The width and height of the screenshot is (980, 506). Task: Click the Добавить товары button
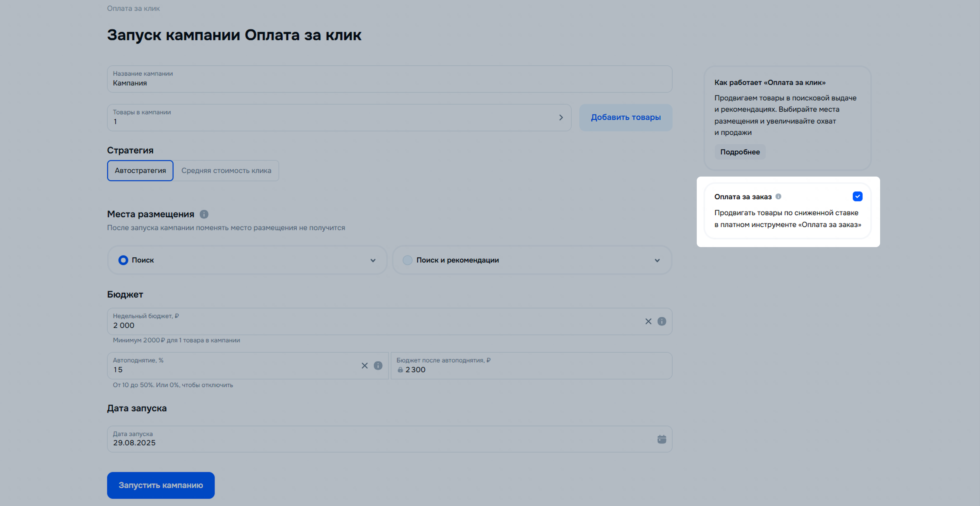pyautogui.click(x=626, y=117)
